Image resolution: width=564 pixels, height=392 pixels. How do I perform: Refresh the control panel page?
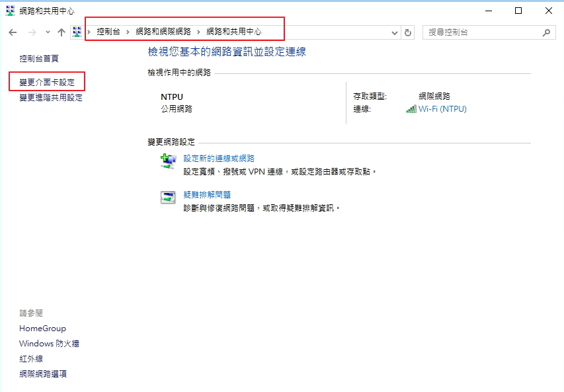click(407, 33)
